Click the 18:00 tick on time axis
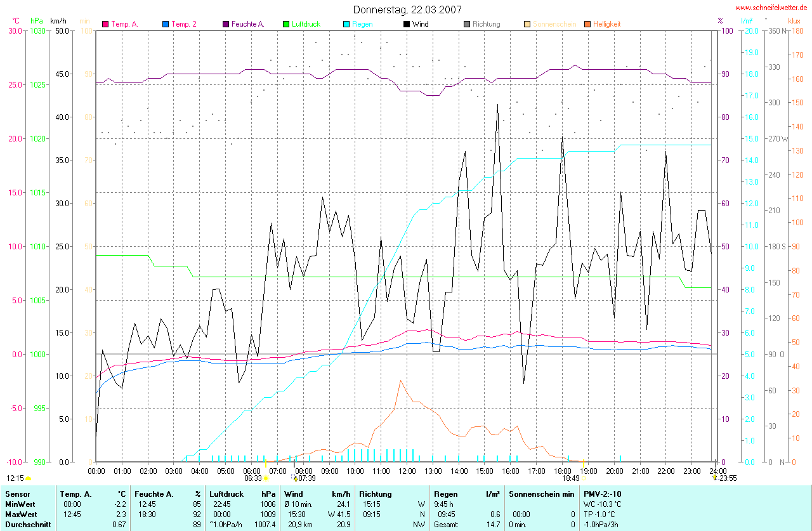Screen dimensions: 812x531 click(562, 471)
